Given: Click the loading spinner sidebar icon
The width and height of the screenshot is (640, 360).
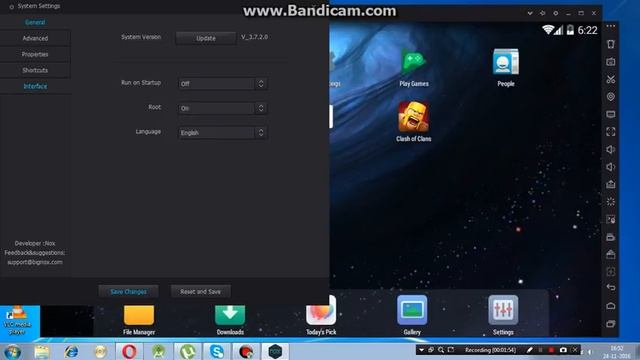Looking at the screenshot, I should pyautogui.click(x=611, y=202).
